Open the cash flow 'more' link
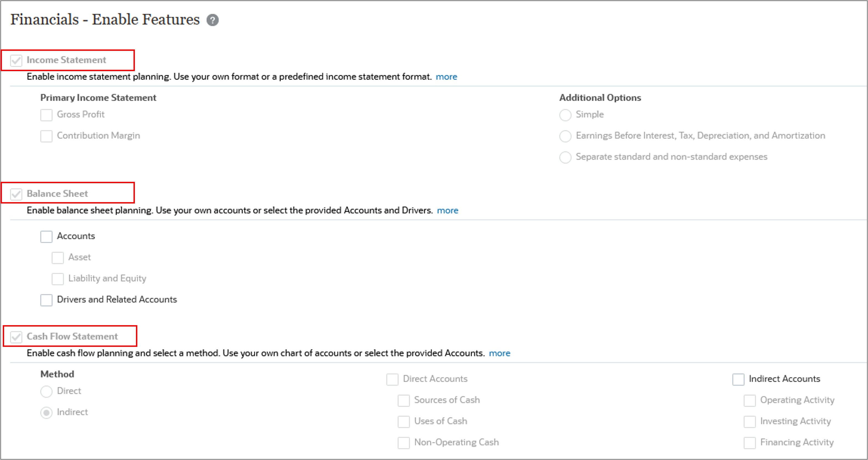Screen dimensions: 868x460 pos(499,353)
